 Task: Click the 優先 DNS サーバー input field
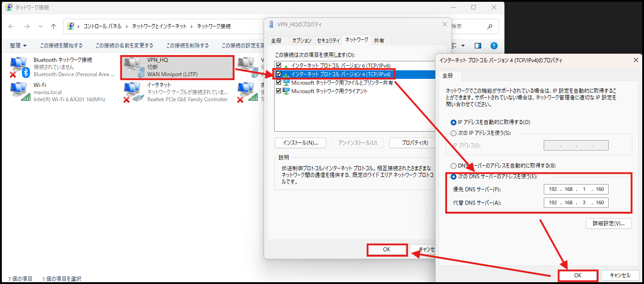click(x=576, y=189)
